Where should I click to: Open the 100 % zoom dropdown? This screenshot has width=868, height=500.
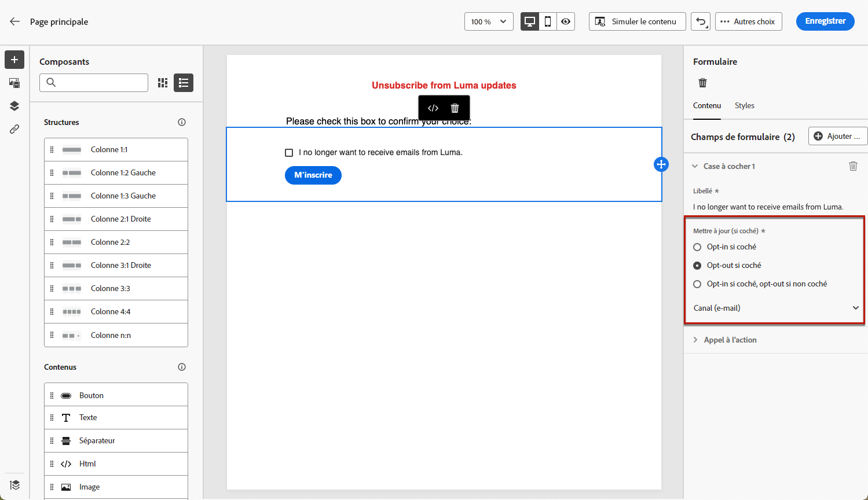point(489,21)
